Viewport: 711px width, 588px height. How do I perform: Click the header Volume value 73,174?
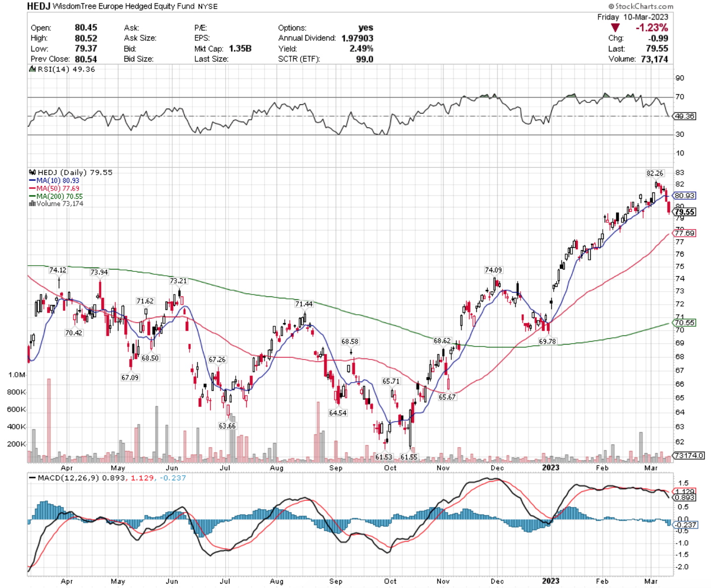[654, 59]
